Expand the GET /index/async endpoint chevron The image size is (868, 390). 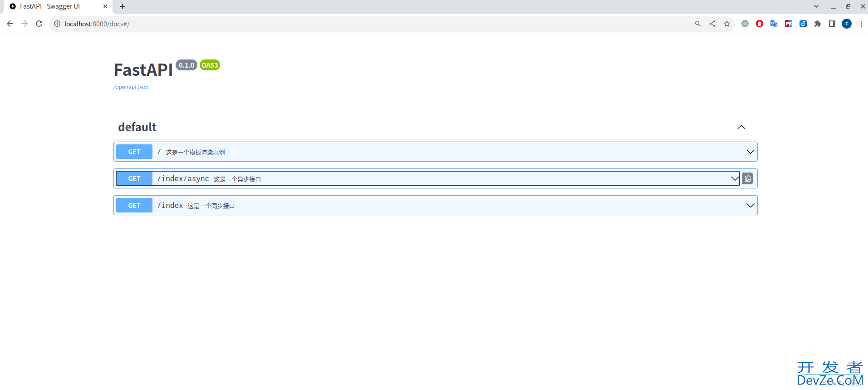(x=735, y=178)
